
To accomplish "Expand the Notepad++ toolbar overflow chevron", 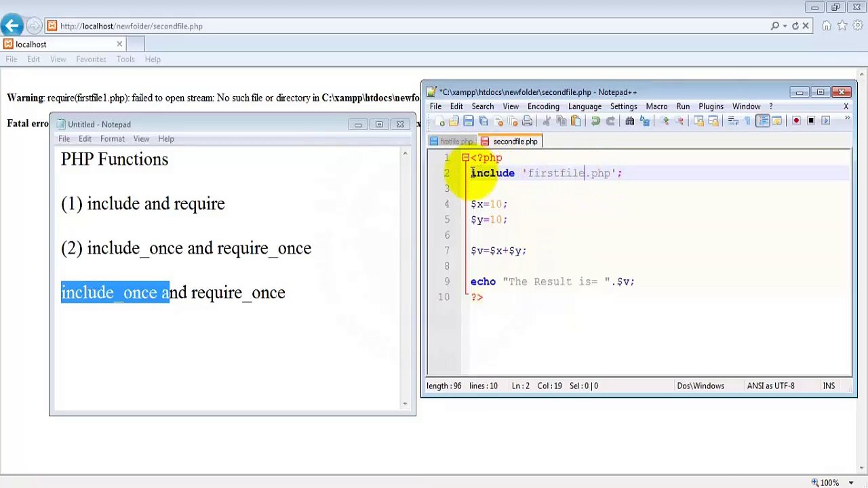I will click(x=847, y=119).
